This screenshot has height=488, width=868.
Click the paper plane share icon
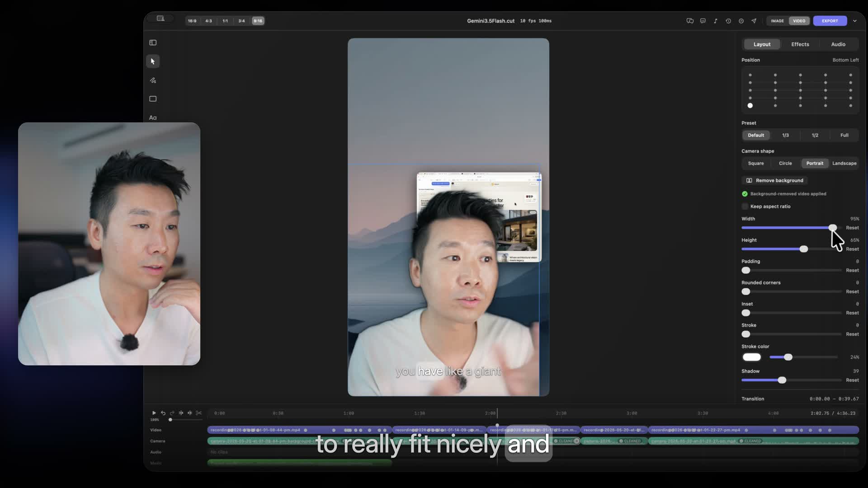pyautogui.click(x=754, y=21)
